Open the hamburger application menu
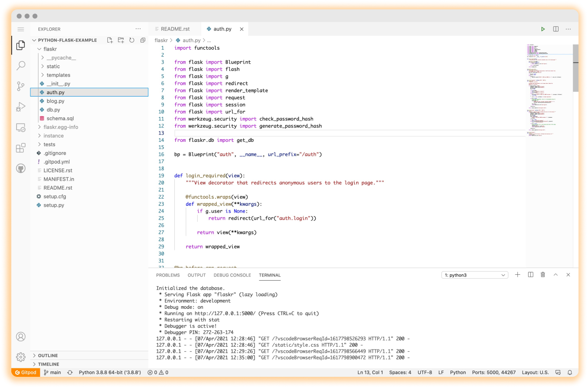 21,29
